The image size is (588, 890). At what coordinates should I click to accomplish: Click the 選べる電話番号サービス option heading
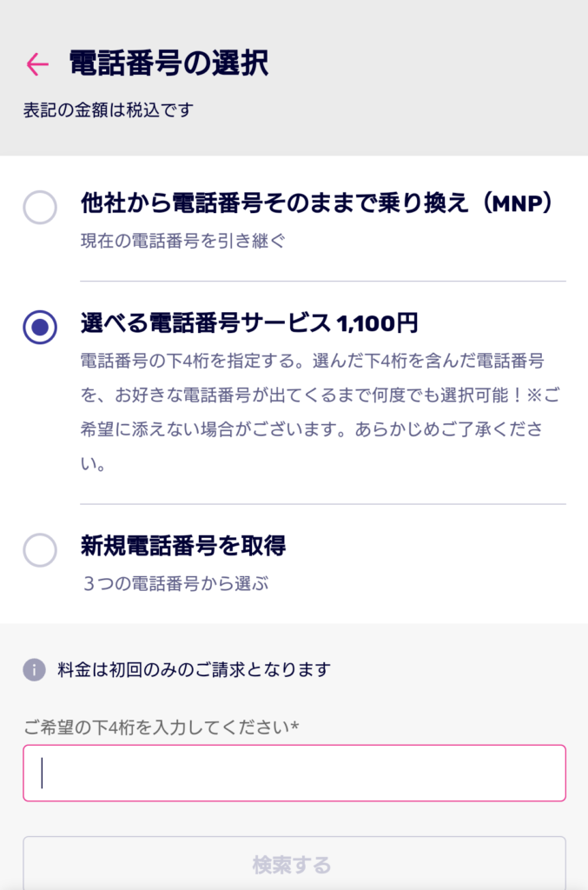[205, 324]
